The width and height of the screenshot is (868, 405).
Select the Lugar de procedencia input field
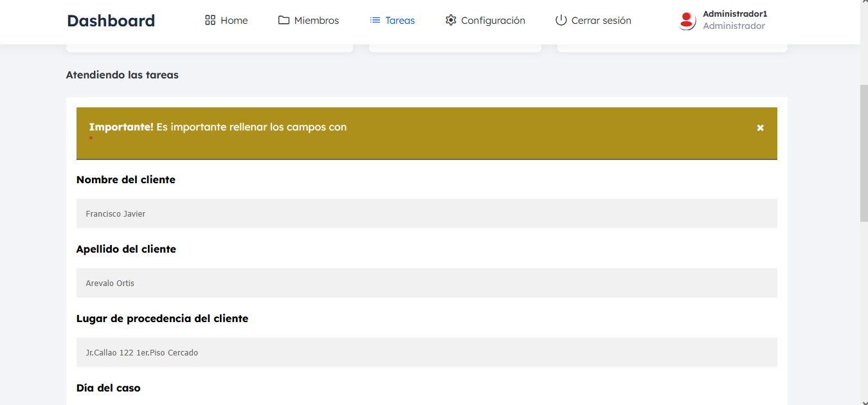[x=426, y=352]
